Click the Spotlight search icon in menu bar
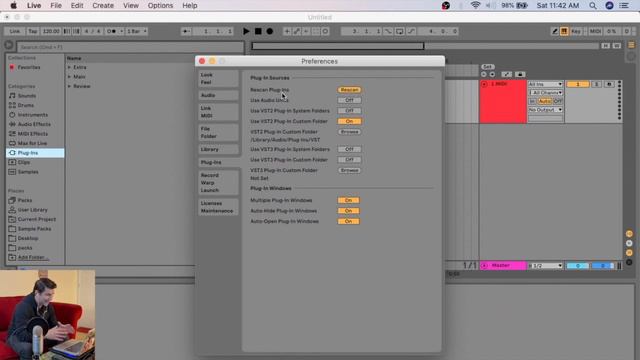Screen dimensions: 640x360 tap(593, 6)
